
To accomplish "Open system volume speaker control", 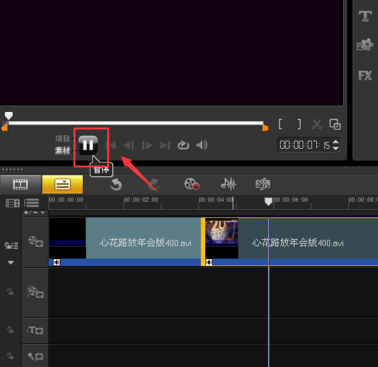I will [202, 145].
